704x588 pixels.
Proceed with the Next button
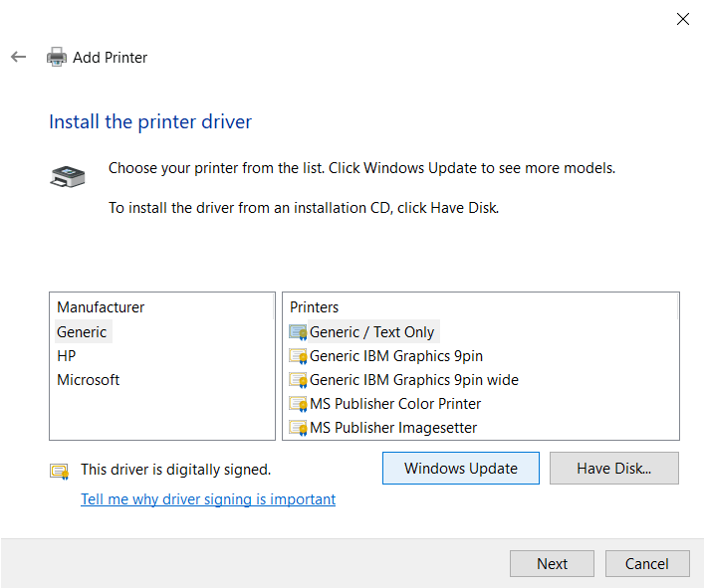pyautogui.click(x=552, y=563)
